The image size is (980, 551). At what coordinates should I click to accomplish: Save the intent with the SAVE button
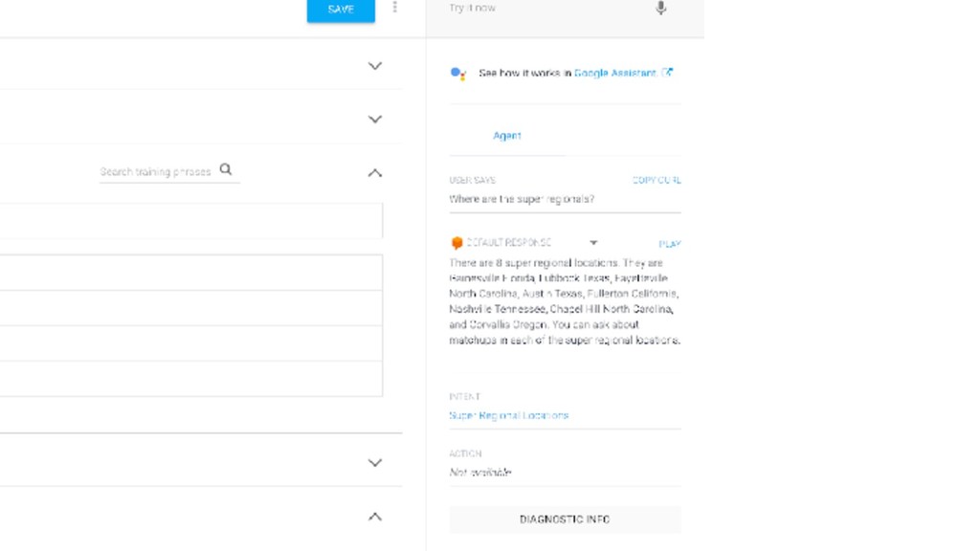point(341,10)
